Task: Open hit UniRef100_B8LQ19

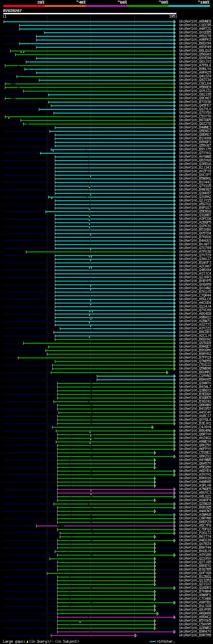Action: (195, 50)
